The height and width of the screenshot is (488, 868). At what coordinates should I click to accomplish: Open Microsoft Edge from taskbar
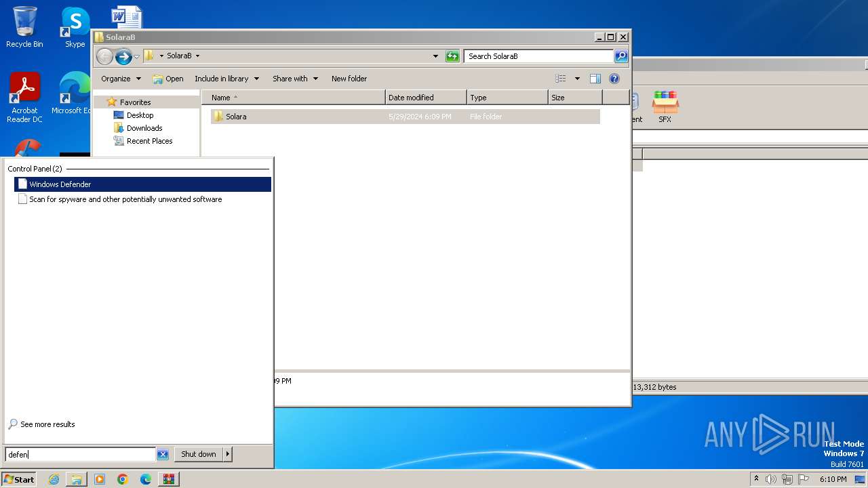[x=146, y=479]
